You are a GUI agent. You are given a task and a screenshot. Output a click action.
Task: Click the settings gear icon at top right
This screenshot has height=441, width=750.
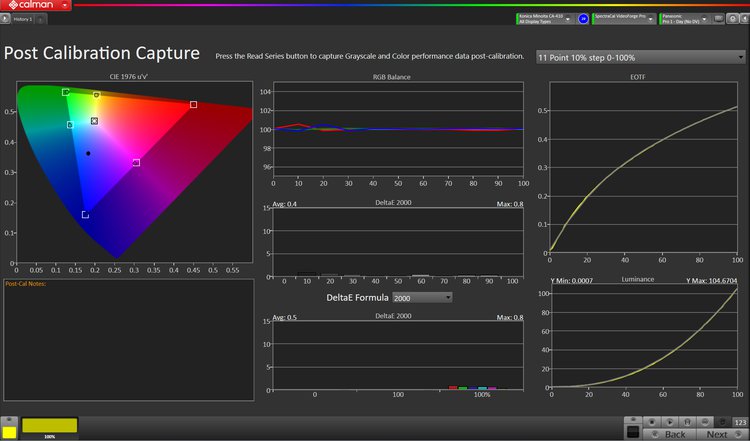733,18
